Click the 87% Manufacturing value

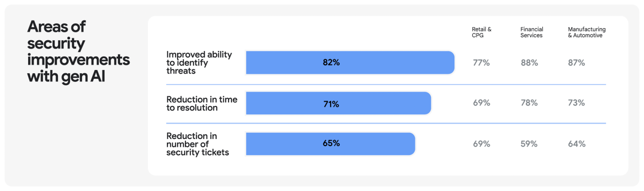coord(576,63)
